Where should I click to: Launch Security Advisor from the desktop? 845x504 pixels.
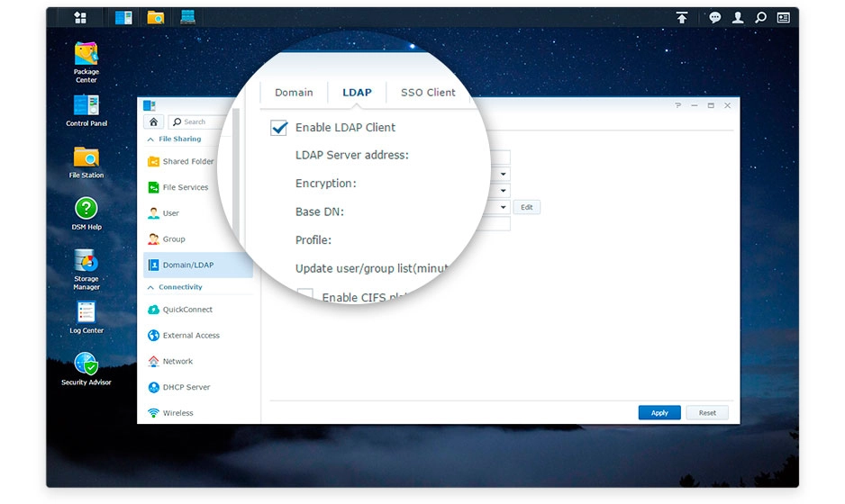[x=86, y=369]
